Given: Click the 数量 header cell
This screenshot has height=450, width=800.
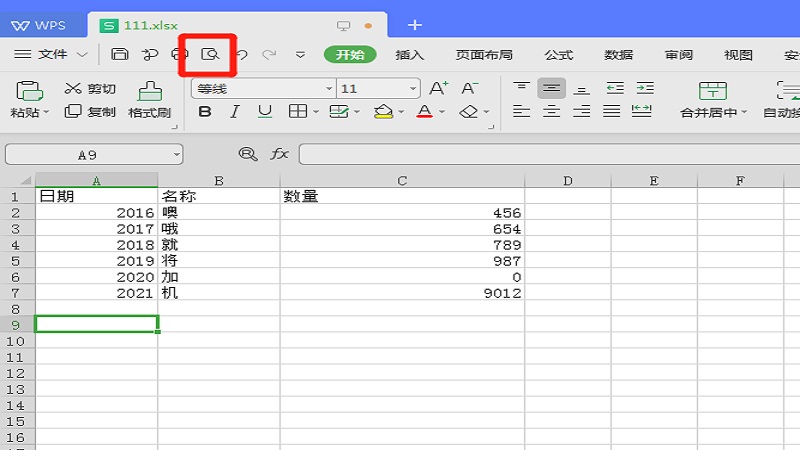Looking at the screenshot, I should (x=402, y=196).
